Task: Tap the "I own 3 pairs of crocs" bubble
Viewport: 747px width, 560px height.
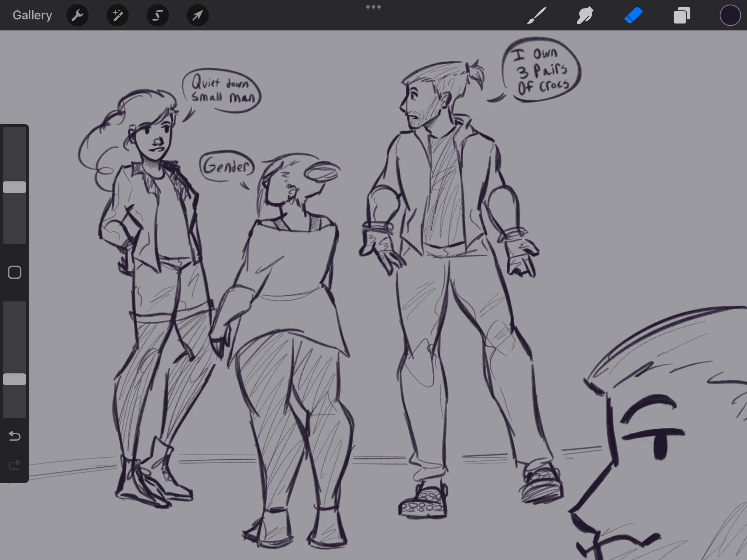Action: click(542, 71)
